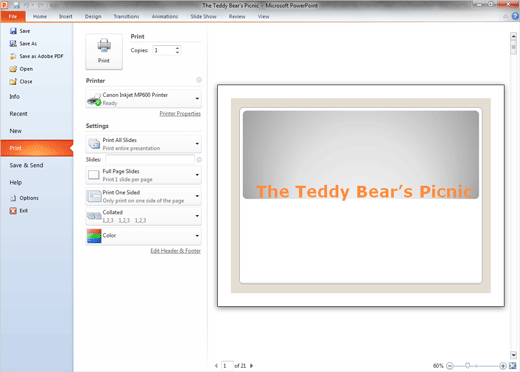Click the Redo icon in title bar

click(x=40, y=5)
